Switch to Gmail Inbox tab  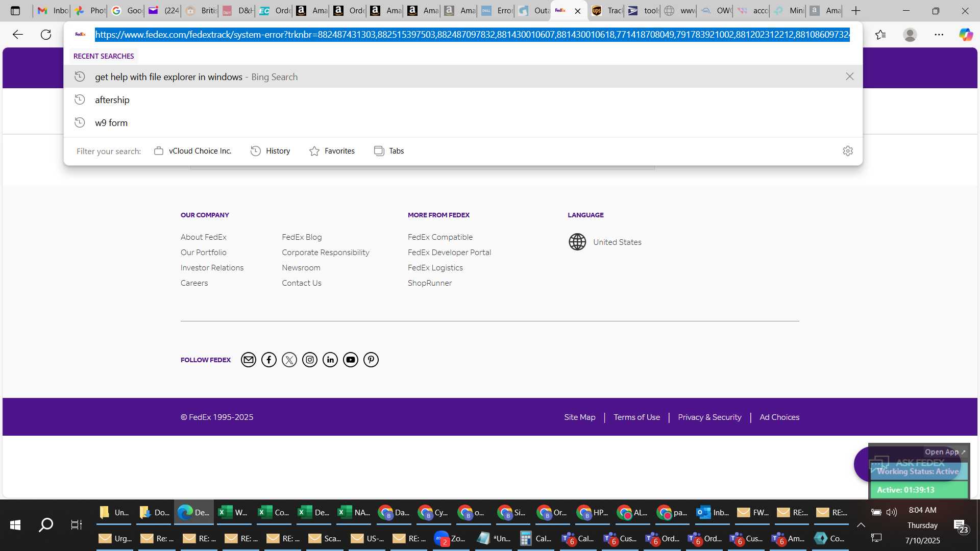(x=53, y=11)
